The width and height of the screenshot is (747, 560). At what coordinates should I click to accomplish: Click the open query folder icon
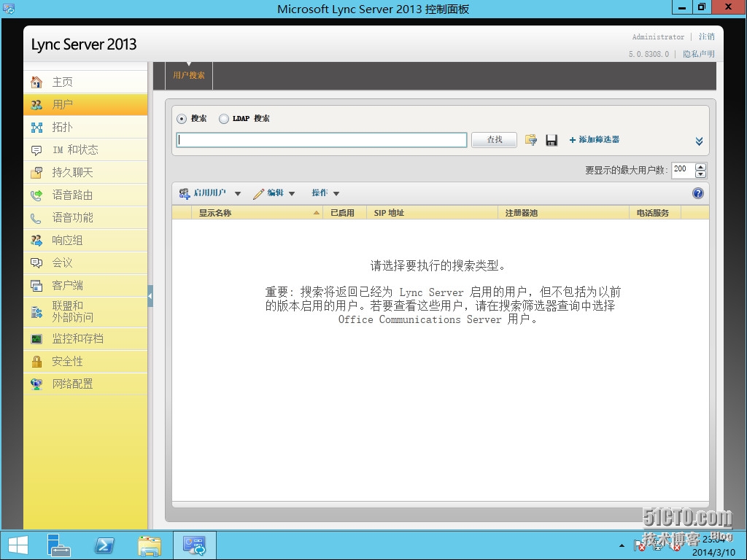[531, 140]
